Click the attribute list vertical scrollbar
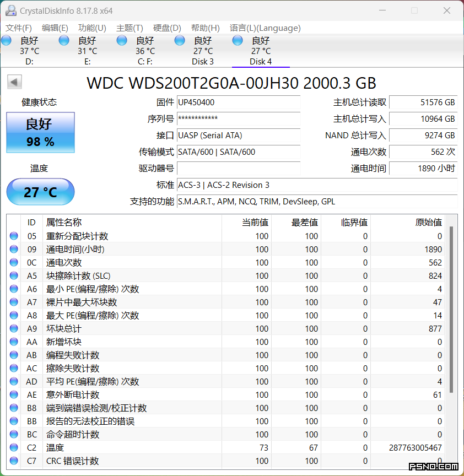Viewport: 464px width, 476px height. click(x=451, y=310)
